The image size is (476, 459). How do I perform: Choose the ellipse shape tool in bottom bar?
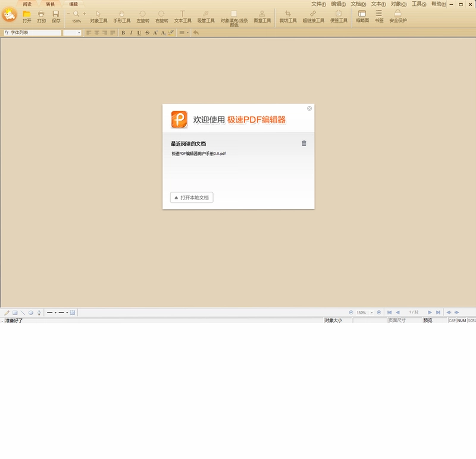(31, 313)
